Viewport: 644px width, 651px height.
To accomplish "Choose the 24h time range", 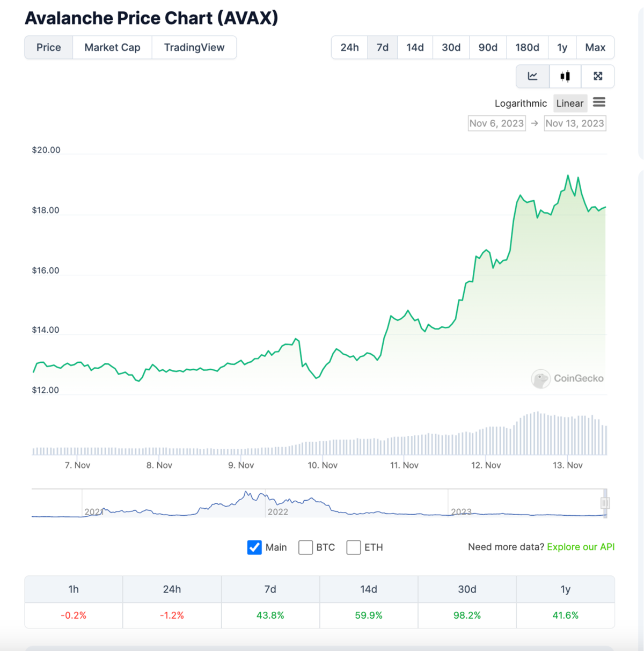I will pyautogui.click(x=349, y=47).
